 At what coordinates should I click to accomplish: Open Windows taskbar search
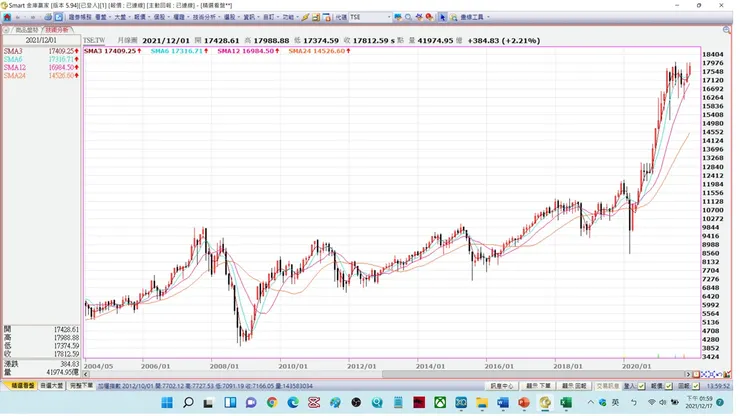pos(188,402)
